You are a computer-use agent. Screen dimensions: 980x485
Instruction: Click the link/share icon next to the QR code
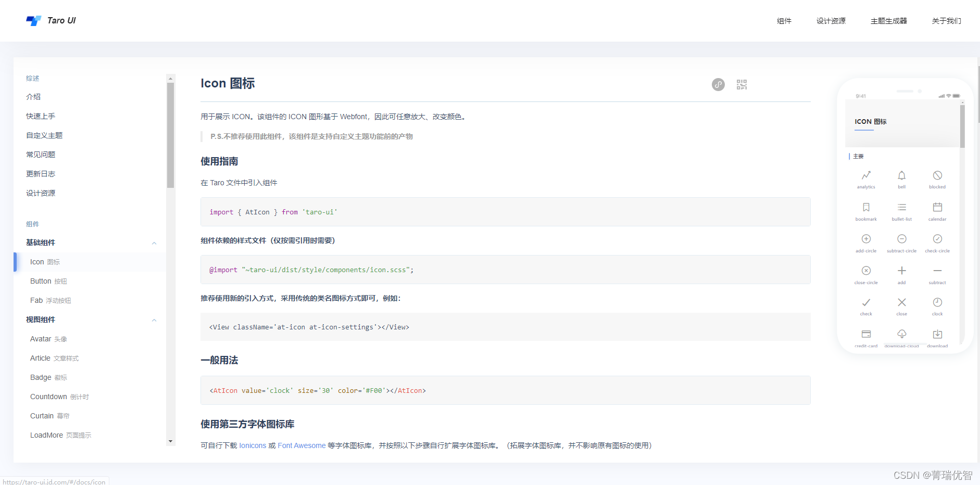tap(718, 84)
